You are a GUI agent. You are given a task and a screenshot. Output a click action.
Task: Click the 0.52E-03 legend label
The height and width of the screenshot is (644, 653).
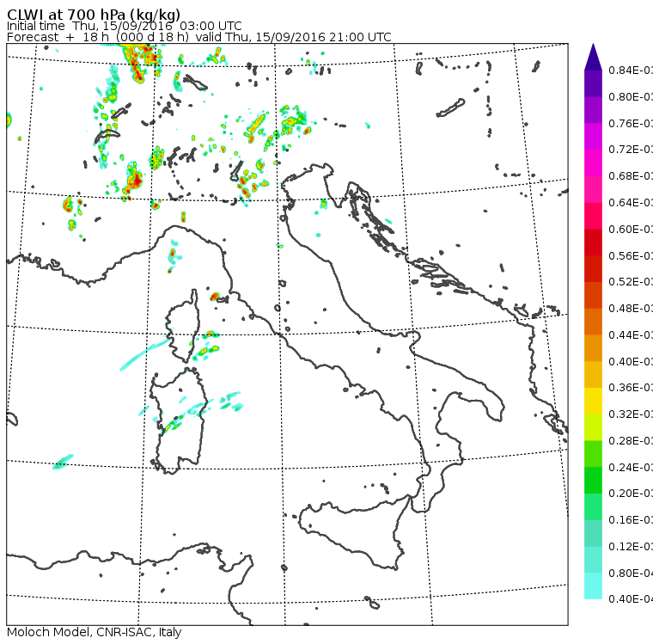coord(631,282)
